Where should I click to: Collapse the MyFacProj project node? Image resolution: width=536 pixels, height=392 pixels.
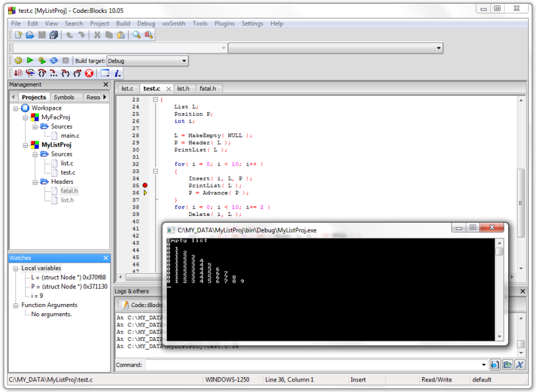(25, 118)
